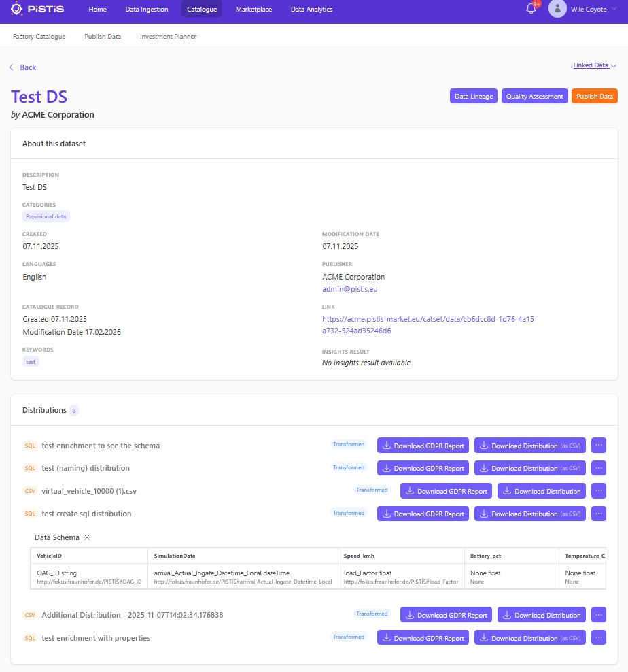
Task: Click SQL icon for test enrichment to see schema
Action: pyautogui.click(x=30, y=446)
